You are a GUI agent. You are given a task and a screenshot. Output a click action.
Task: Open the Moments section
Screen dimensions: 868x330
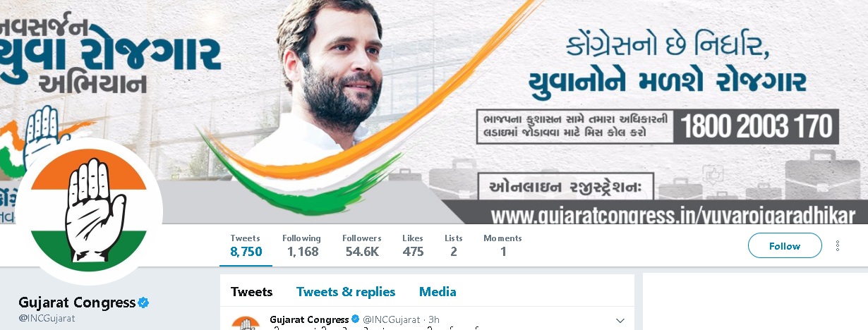502,245
